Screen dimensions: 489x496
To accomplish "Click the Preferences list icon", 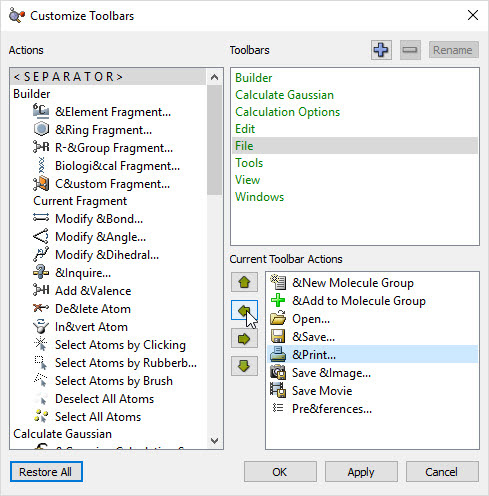I will click(278, 408).
